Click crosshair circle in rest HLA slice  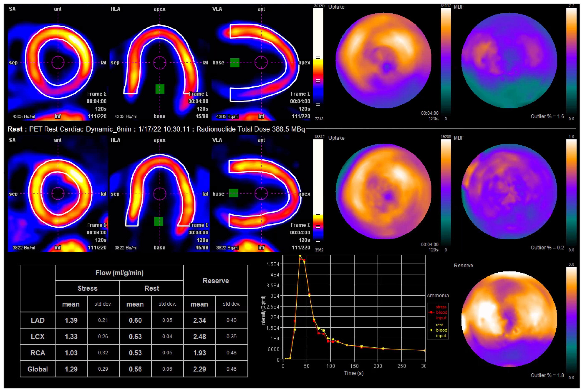[x=160, y=194]
